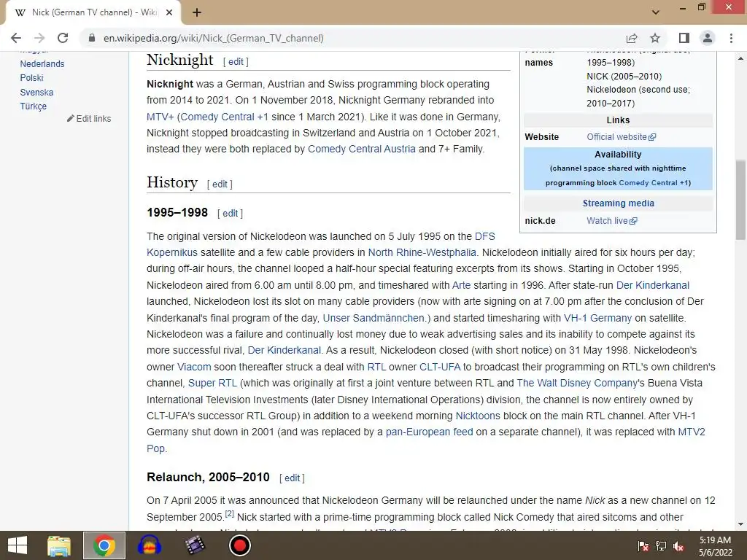Screen dimensions: 747x560
Task: Click the browser forward arrow
Action: coord(39,38)
